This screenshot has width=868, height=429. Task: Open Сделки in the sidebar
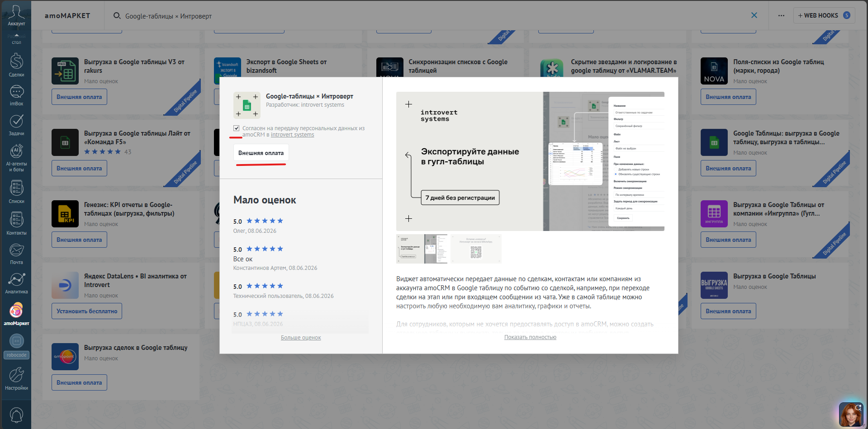(x=16, y=65)
